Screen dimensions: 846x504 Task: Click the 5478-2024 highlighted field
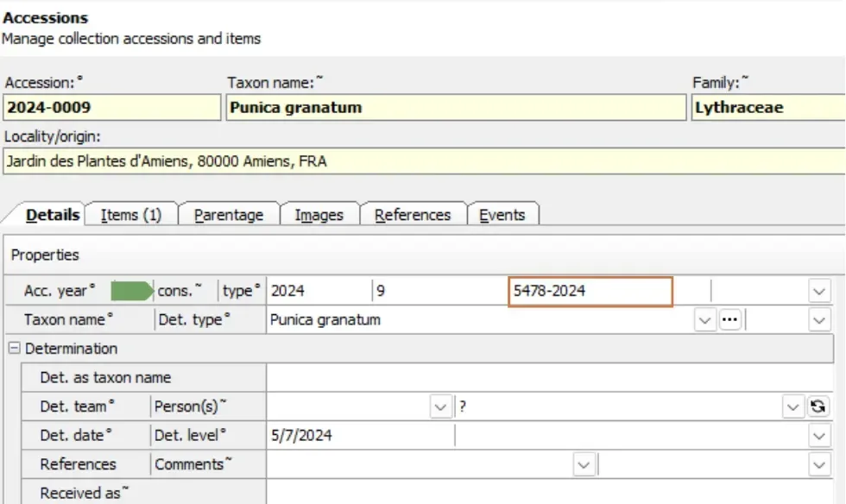click(590, 292)
